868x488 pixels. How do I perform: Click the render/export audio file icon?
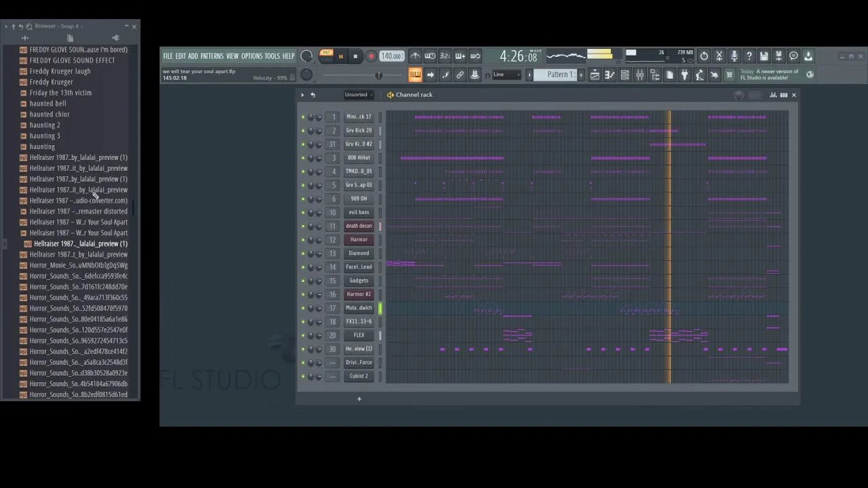(778, 56)
